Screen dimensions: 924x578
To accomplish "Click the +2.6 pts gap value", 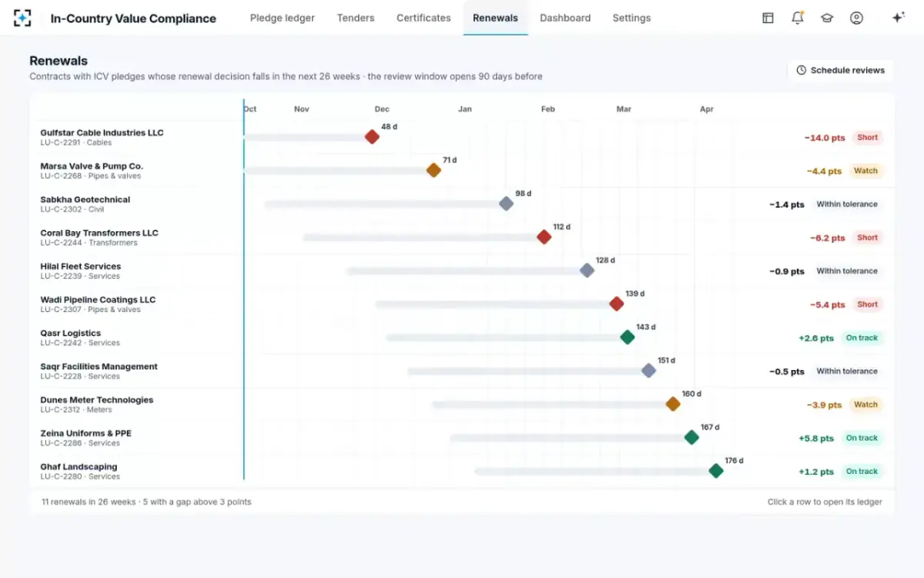I will point(816,338).
